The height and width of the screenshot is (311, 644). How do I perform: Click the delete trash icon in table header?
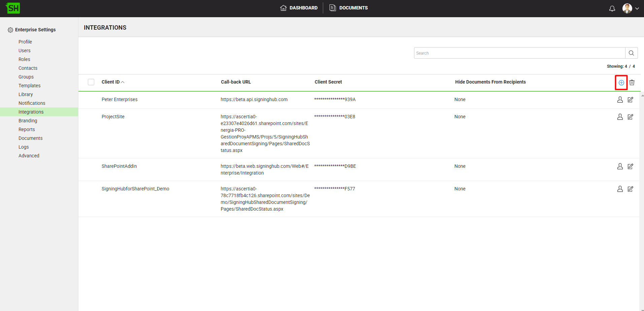632,83
